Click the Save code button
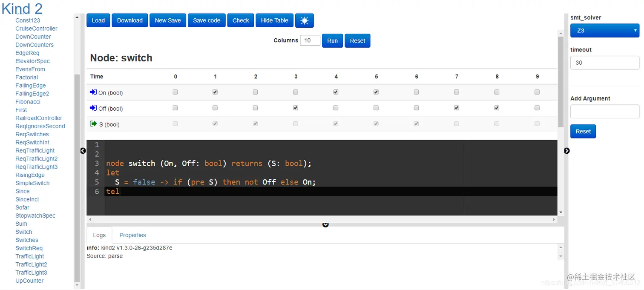The image size is (644, 290). 207,20
